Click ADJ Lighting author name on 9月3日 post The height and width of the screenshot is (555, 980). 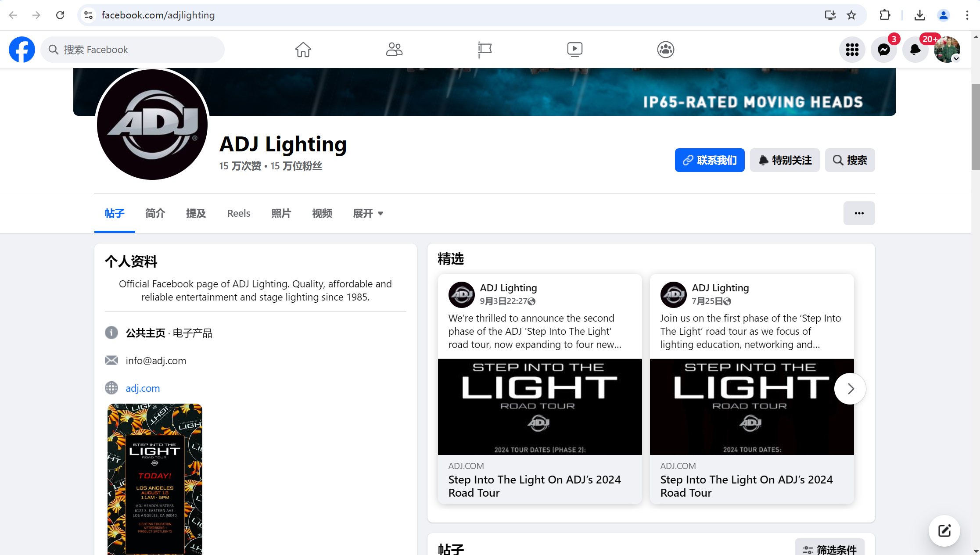[508, 288]
